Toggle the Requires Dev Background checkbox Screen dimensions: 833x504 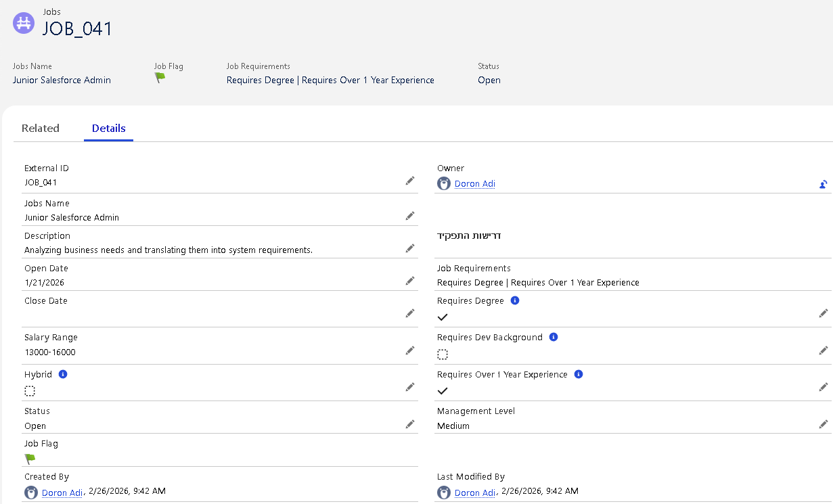point(443,354)
